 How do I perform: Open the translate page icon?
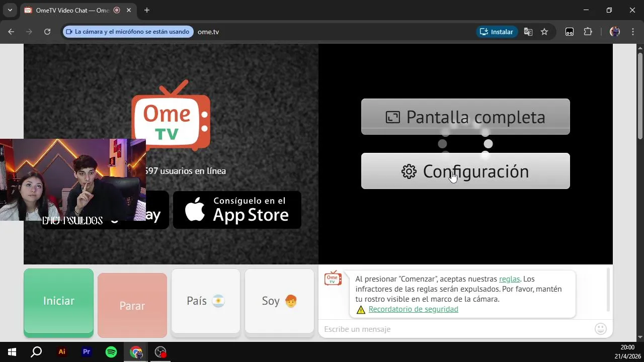pyautogui.click(x=528, y=32)
